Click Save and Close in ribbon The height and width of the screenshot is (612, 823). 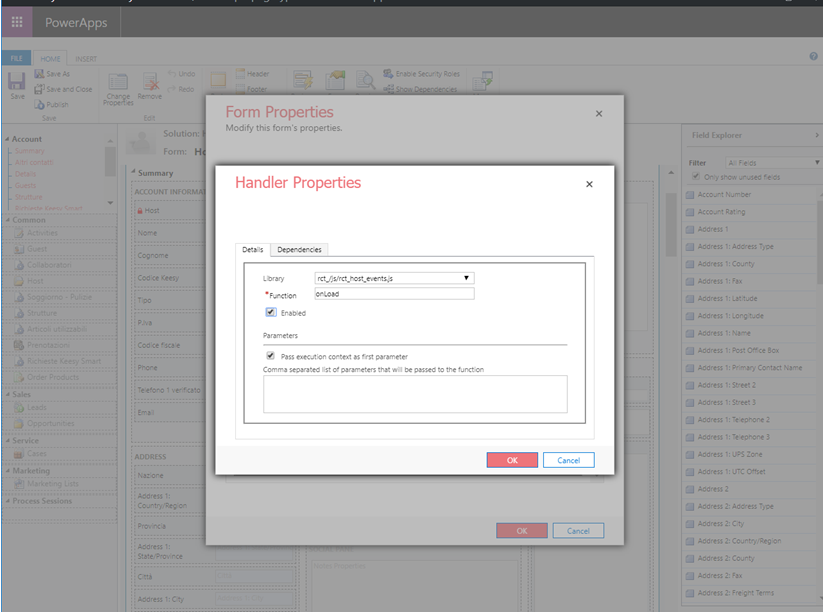coord(63,89)
